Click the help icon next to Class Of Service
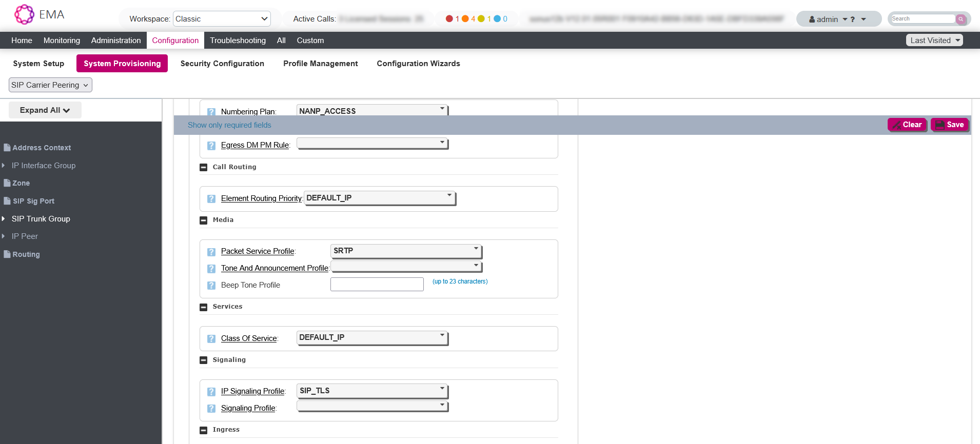The width and height of the screenshot is (980, 444). point(211,339)
